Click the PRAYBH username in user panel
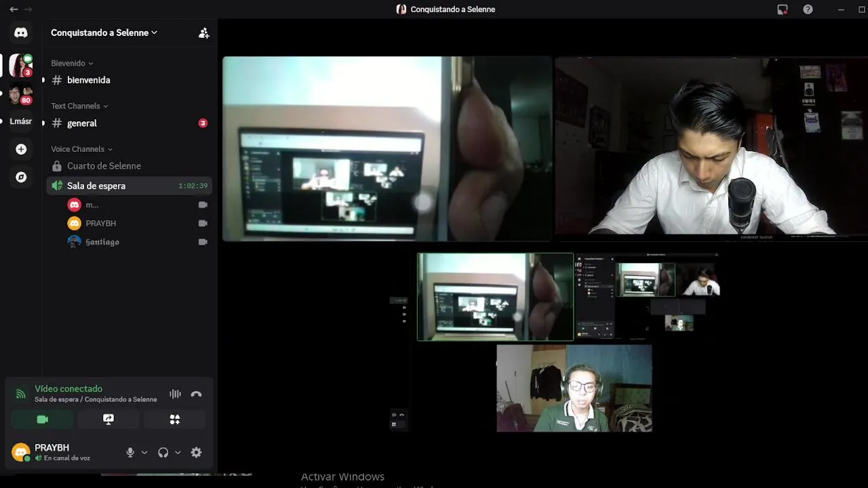This screenshot has width=868, height=488. [52, 447]
